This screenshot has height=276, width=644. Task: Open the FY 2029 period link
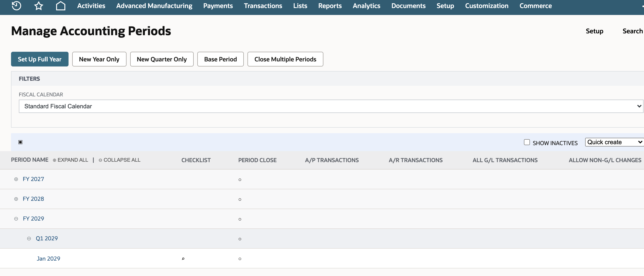[x=33, y=218]
